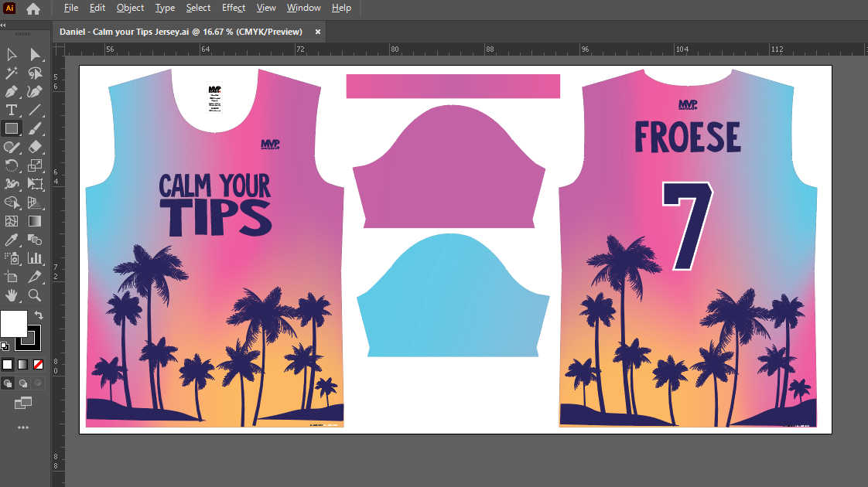Select the Hand tool
868x487 pixels.
tap(12, 295)
